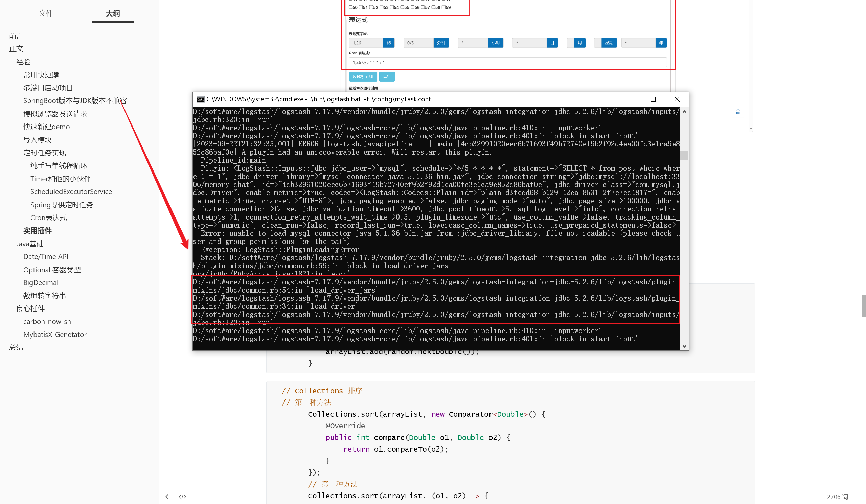
Task: Jump to 模拟浏览器发送请求 in outline
Action: [x=55, y=114]
